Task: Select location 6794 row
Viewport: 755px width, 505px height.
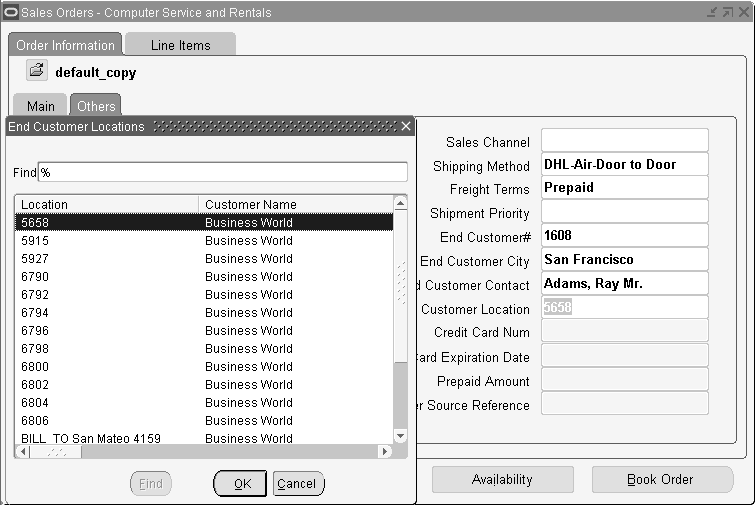Action: tap(204, 313)
